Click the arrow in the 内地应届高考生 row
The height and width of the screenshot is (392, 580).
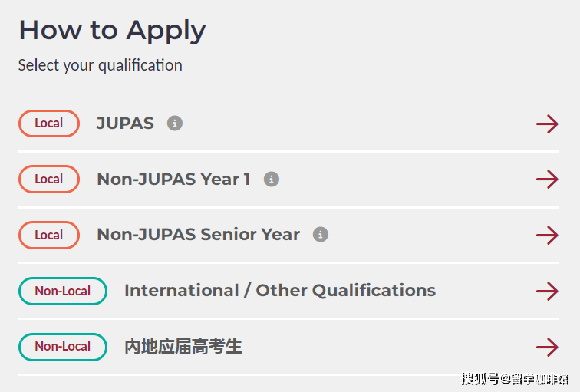click(x=547, y=347)
